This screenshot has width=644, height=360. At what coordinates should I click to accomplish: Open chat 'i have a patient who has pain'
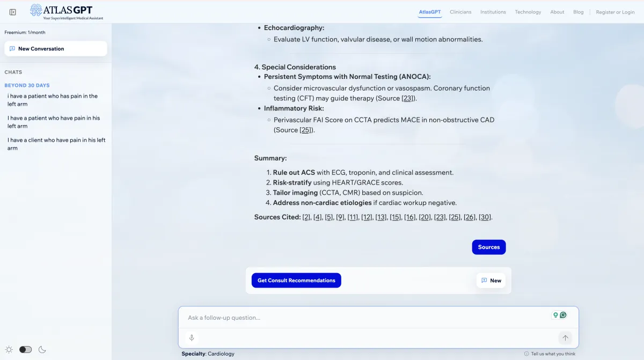pos(53,100)
